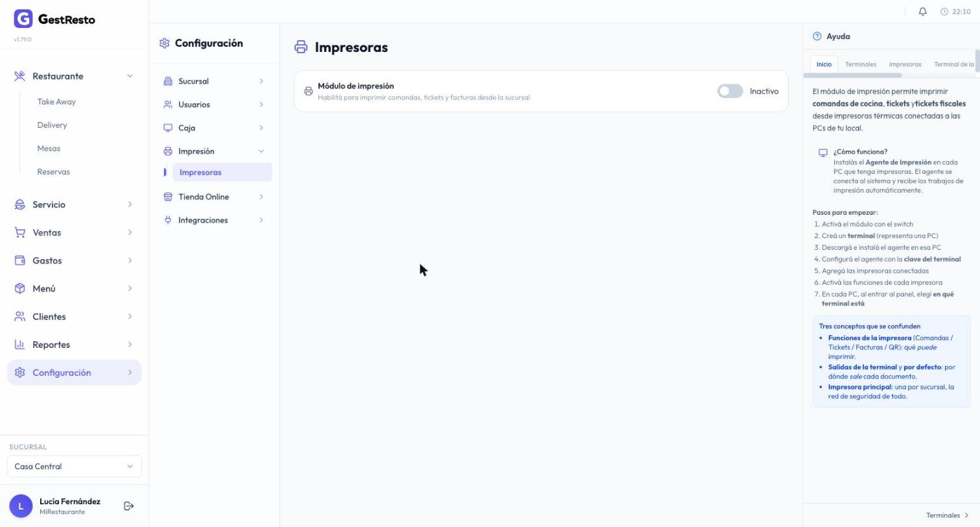Click the Restaurante fork-and-knife icon
Screen dimensions: 980x527
point(19,76)
